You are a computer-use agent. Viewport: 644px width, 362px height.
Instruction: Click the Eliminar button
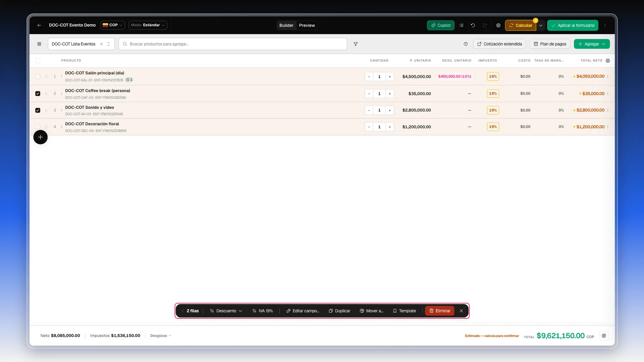coord(440,311)
